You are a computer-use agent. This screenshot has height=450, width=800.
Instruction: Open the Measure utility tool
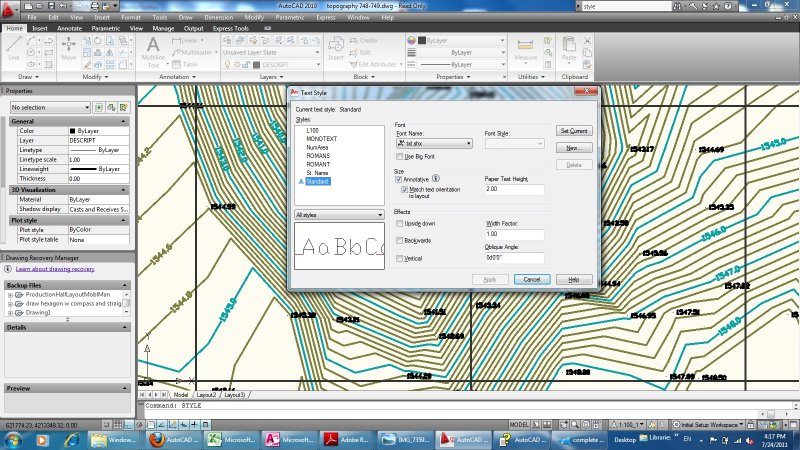click(526, 50)
